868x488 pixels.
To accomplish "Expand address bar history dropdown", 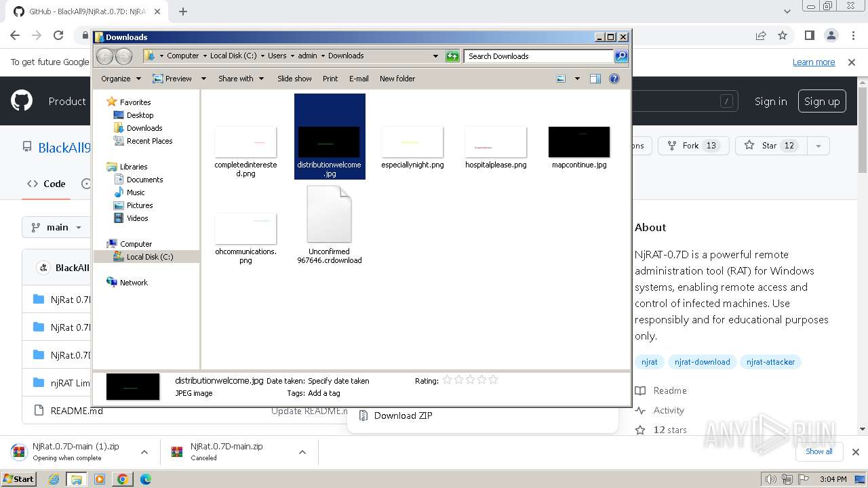I will click(x=435, y=56).
